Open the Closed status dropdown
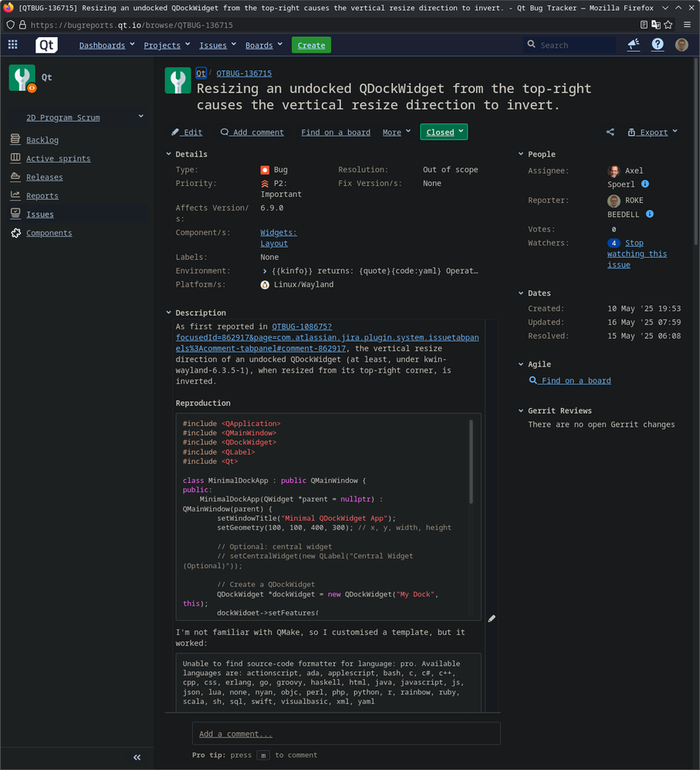Viewport: 700px width, 770px height. pyautogui.click(x=444, y=132)
